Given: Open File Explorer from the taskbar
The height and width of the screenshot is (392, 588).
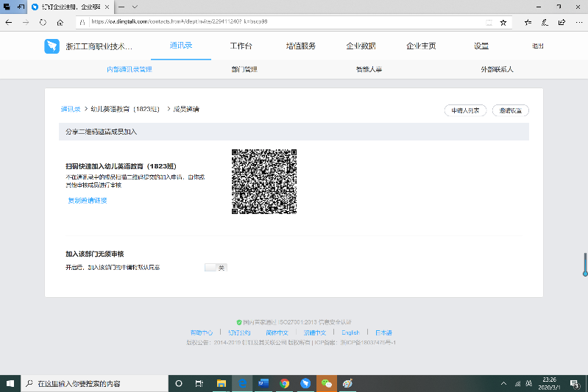Looking at the screenshot, I should [x=220, y=383].
